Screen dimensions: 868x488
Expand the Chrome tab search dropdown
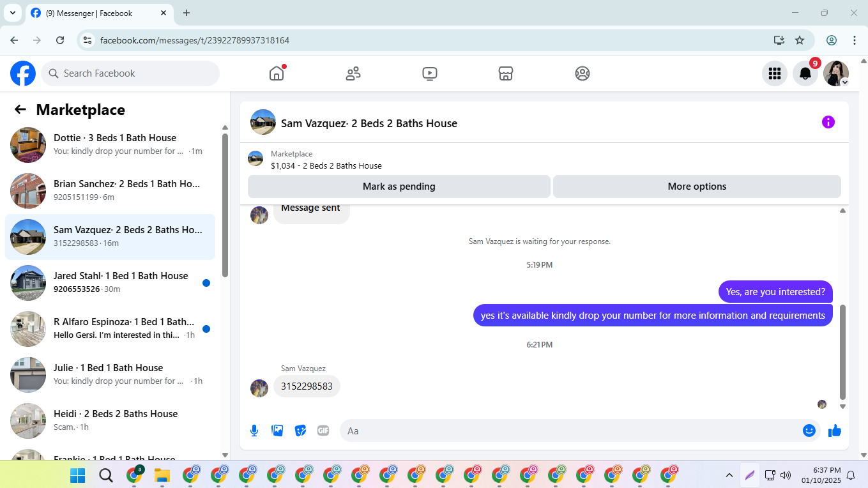point(12,13)
